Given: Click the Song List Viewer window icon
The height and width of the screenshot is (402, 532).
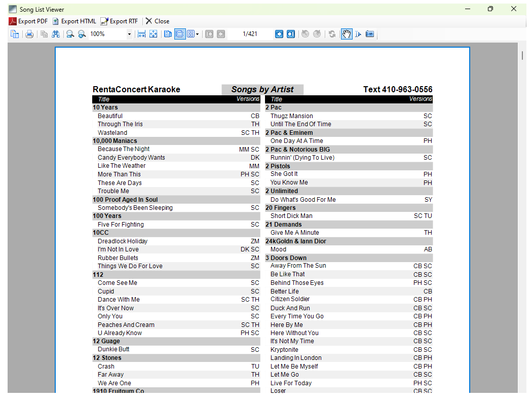Looking at the screenshot, I should click(13, 9).
